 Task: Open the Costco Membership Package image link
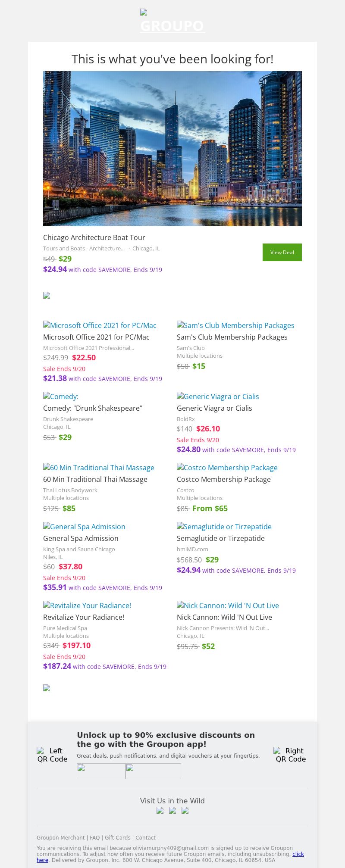point(227,468)
